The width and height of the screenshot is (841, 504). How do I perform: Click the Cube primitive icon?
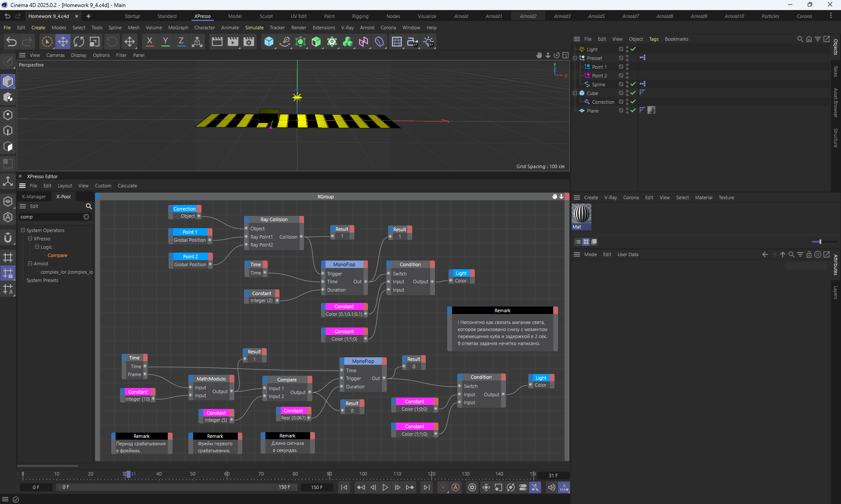tap(269, 42)
